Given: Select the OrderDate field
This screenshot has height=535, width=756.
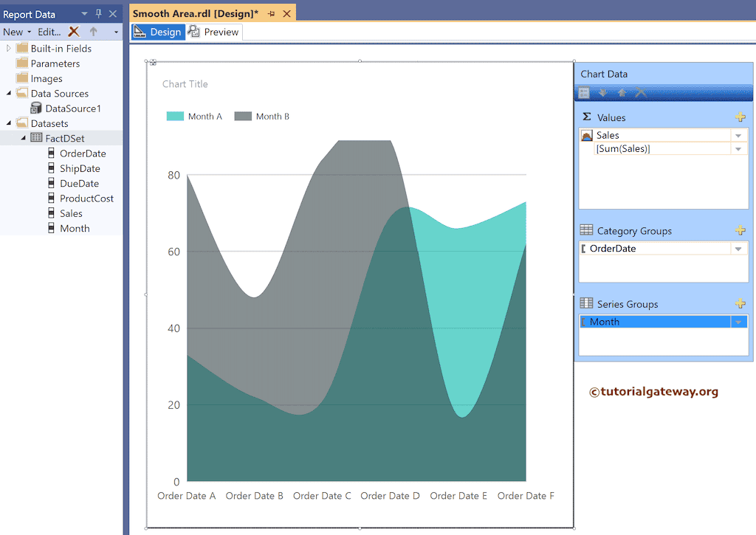Looking at the screenshot, I should click(x=83, y=153).
